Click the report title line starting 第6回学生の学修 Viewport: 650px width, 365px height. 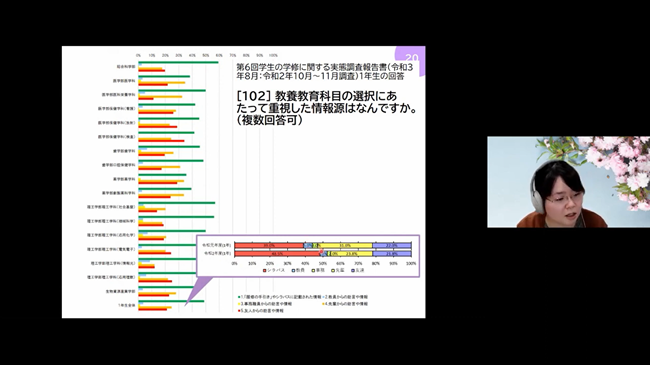coord(325,67)
